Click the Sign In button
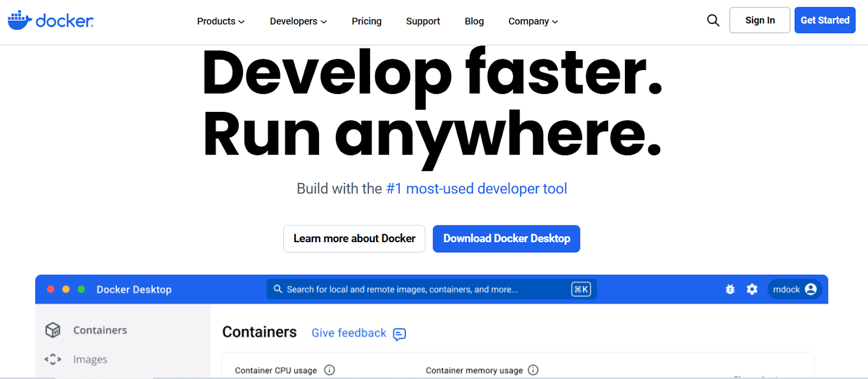Viewport: 868px width, 379px height. (760, 20)
